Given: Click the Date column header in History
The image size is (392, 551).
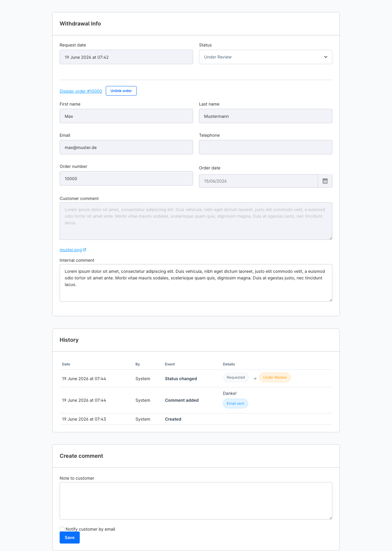Looking at the screenshot, I should click(66, 364).
